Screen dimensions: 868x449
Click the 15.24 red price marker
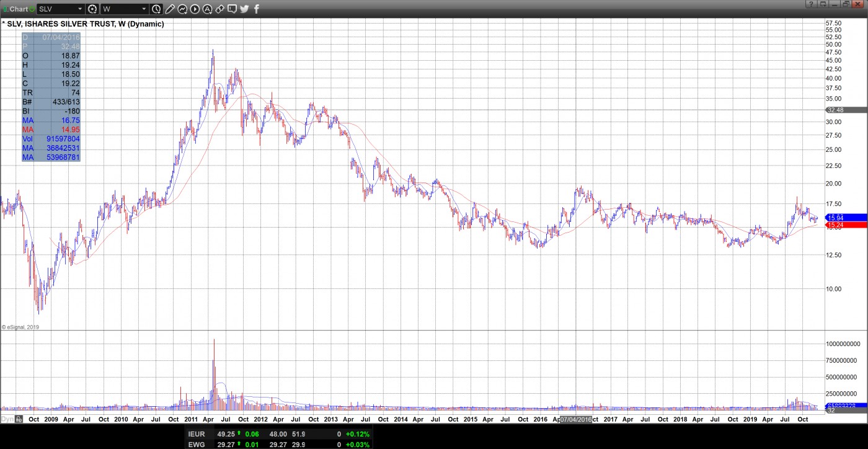pos(846,225)
